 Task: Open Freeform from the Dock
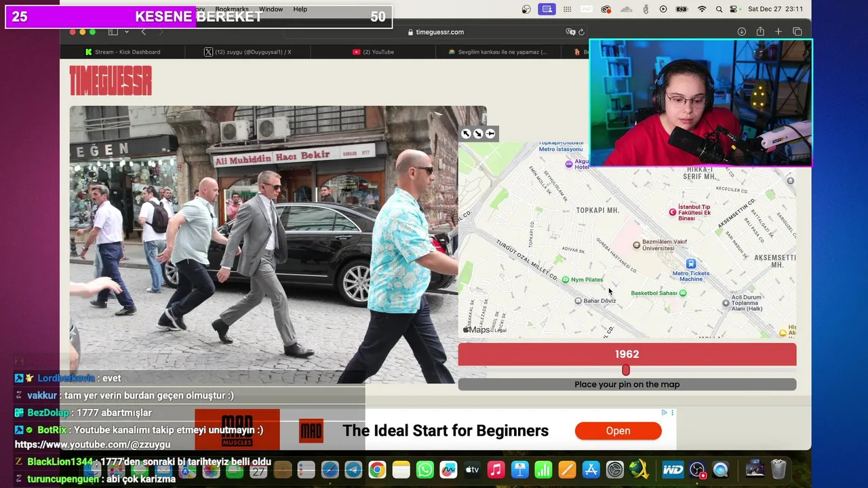click(x=448, y=470)
